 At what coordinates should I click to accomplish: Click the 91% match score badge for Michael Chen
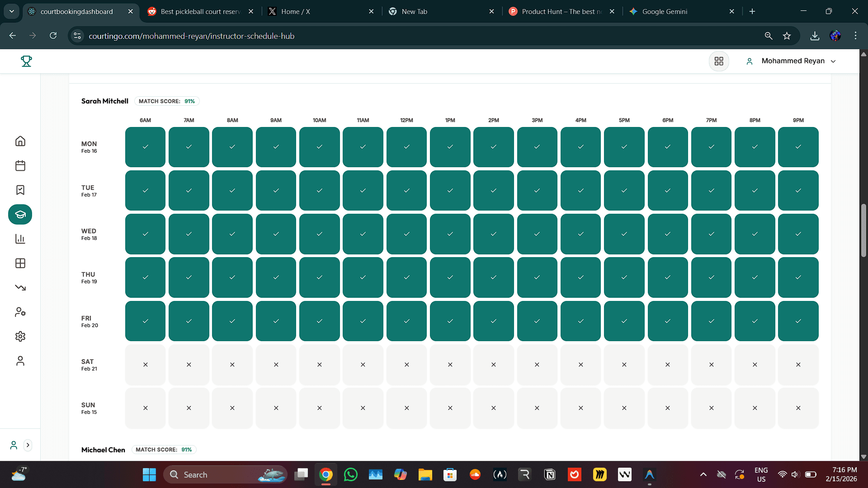[164, 449]
